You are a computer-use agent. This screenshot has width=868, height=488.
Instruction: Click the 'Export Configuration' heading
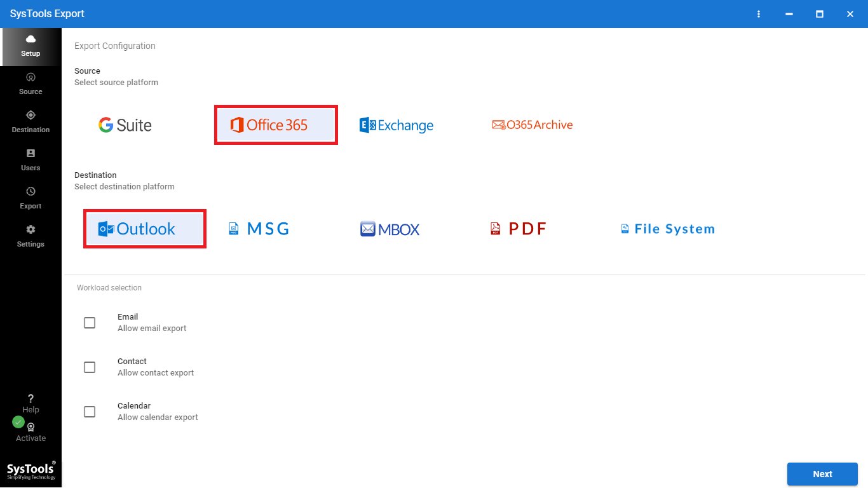(115, 46)
